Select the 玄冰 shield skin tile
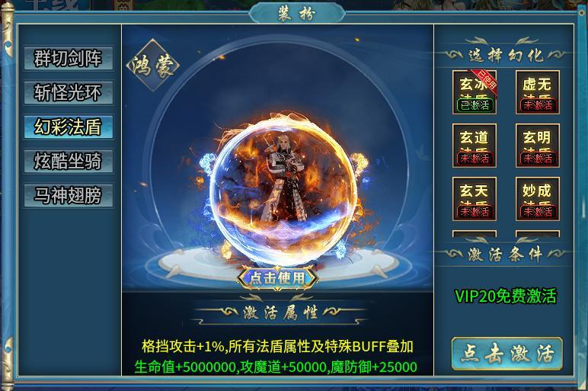The width and height of the screenshot is (588, 391). click(475, 92)
